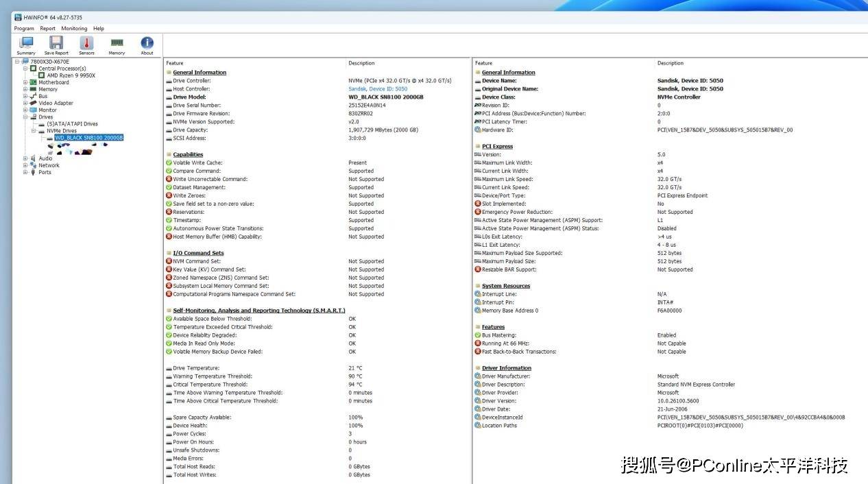Image resolution: width=868 pixels, height=484 pixels.
Task: Open the Report menu
Action: tap(47, 29)
